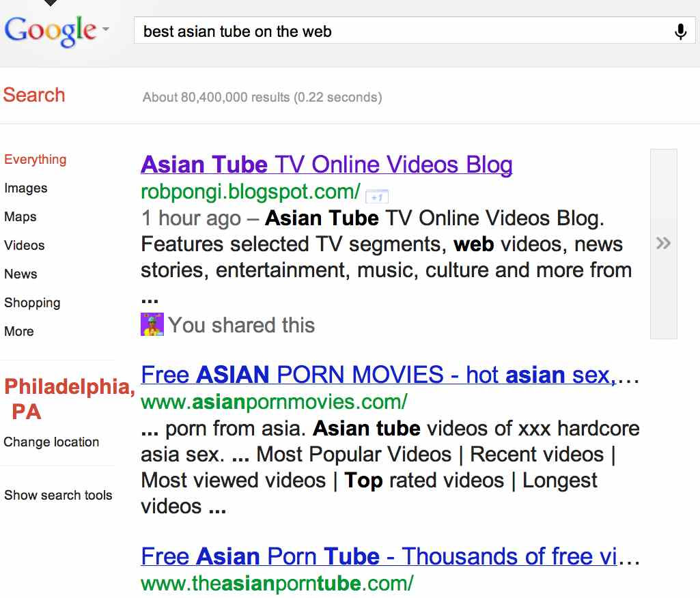The image size is (700, 598).
Task: Open the dropdown arrow beside the Google logo
Action: pyautogui.click(x=106, y=29)
